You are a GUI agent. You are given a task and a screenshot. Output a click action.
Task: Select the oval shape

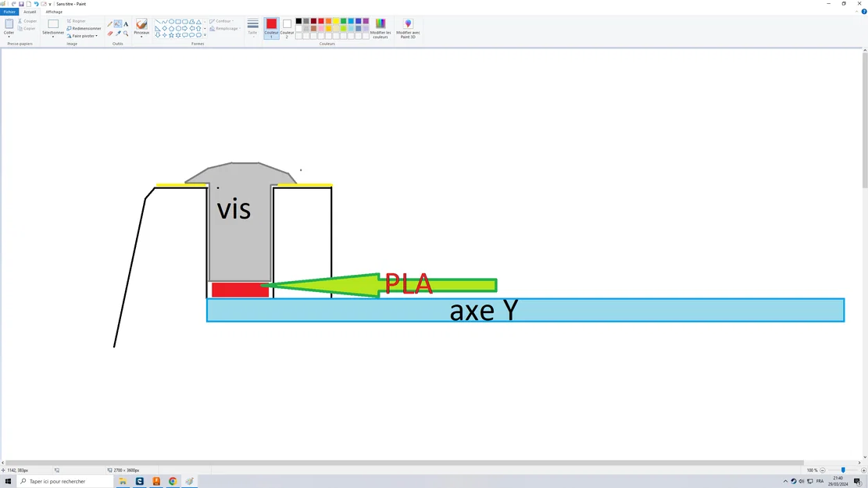pyautogui.click(x=171, y=22)
